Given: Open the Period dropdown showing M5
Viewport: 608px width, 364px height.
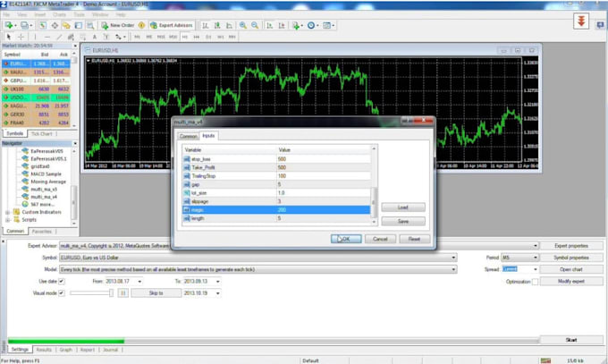Looking at the screenshot, I should pos(536,258).
